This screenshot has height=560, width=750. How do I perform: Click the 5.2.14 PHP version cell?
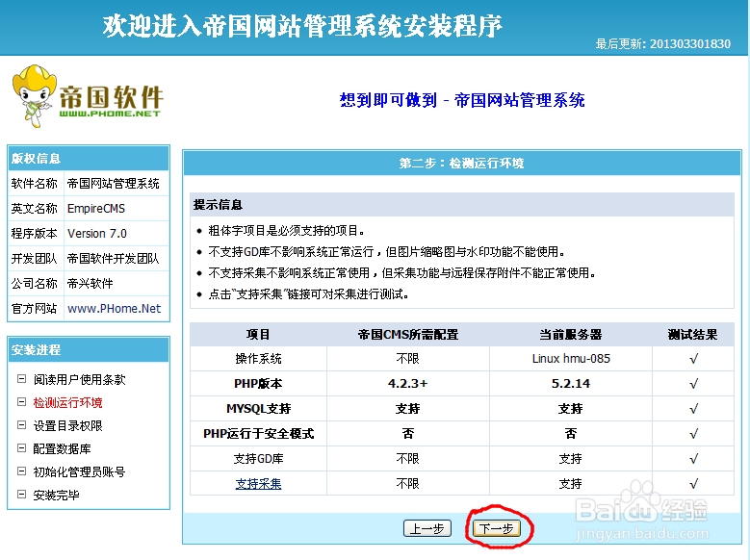coord(571,384)
